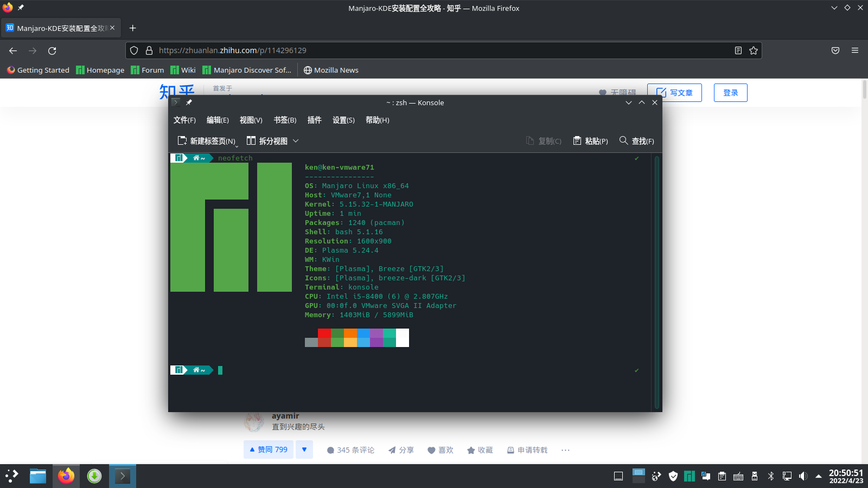Screen dimensions: 868x488
Task: Open the Wiki bookmark
Action: 183,70
